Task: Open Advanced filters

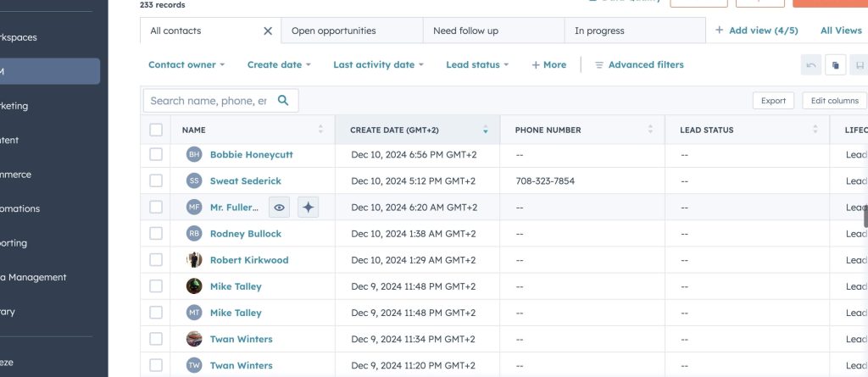Action: click(639, 64)
